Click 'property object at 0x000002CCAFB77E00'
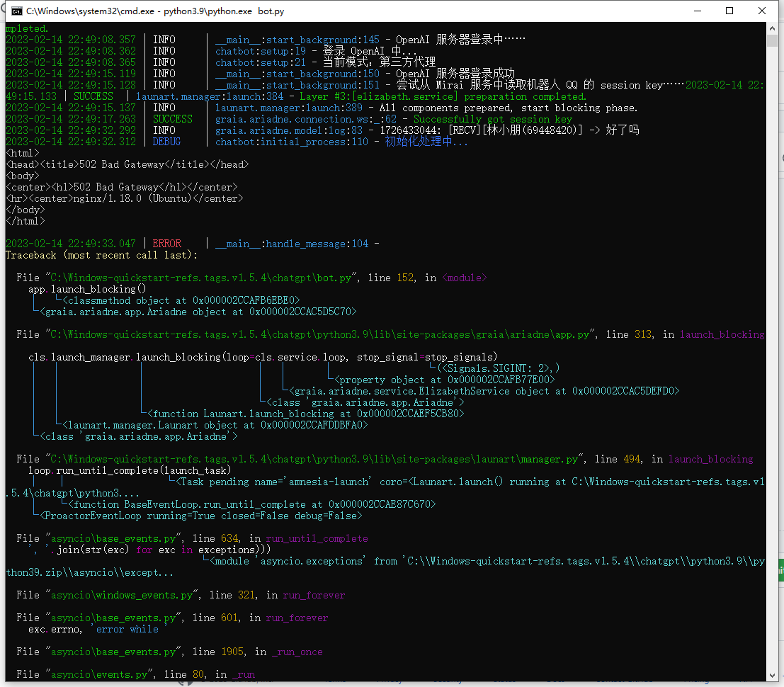 point(445,380)
